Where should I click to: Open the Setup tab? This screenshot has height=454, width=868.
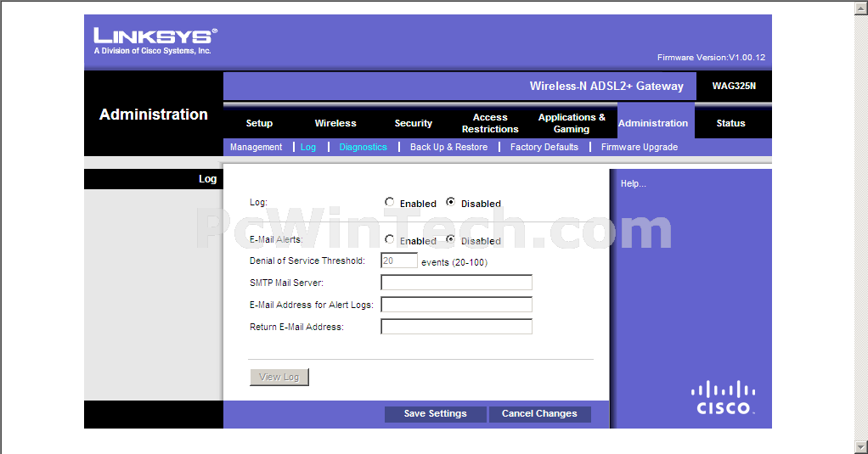click(x=259, y=123)
